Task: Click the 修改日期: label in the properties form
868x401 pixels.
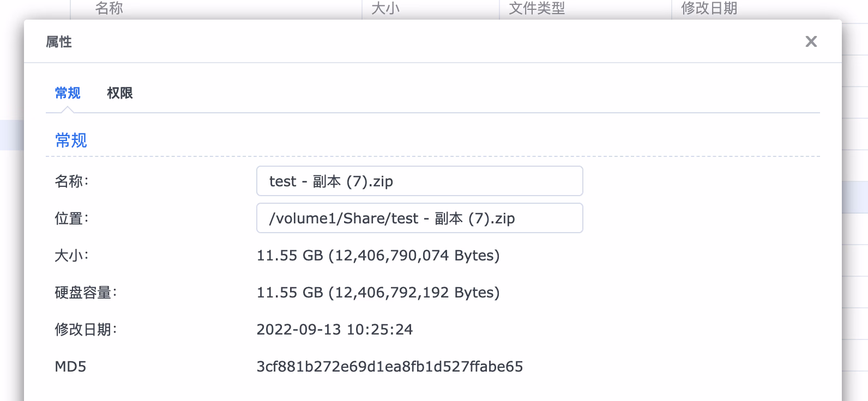Action: (x=86, y=329)
